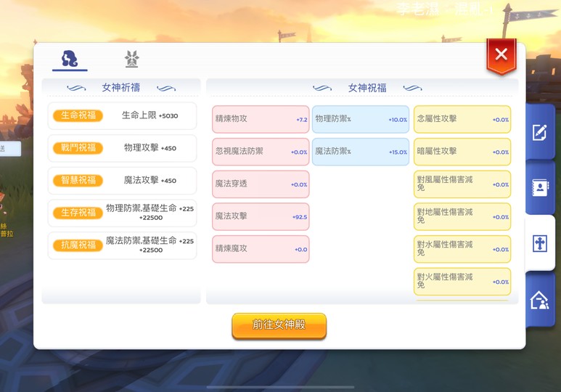Open the edit note side tab icon

539,132
